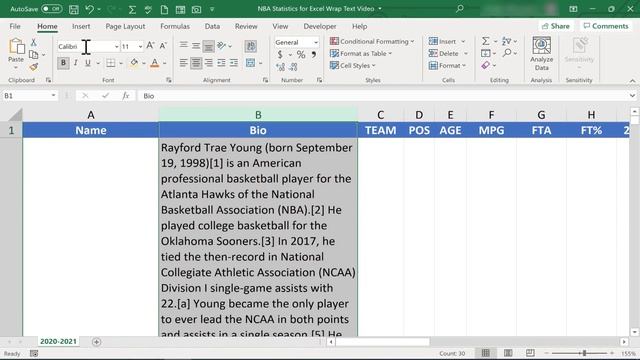Toggle Italic formatting
This screenshot has height=360, width=640.
(x=76, y=63)
